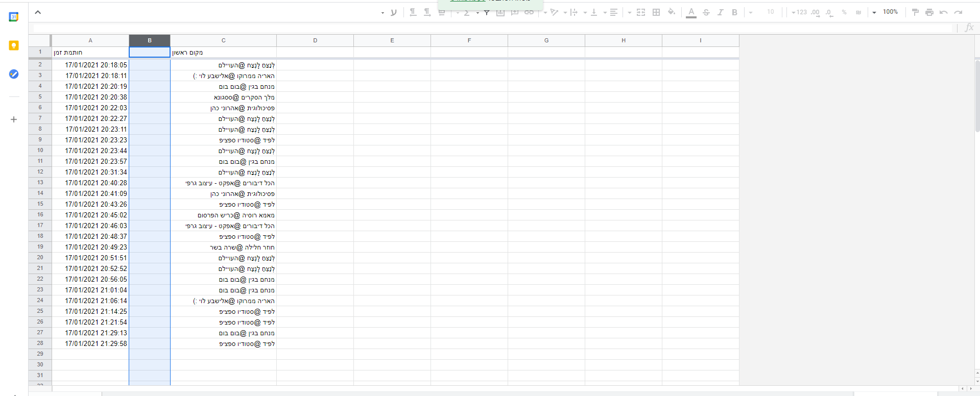
Task: Open the font size 10 box
Action: click(771, 12)
